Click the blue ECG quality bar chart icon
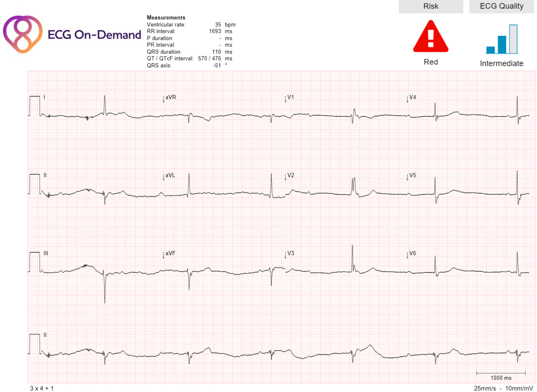 502,39
